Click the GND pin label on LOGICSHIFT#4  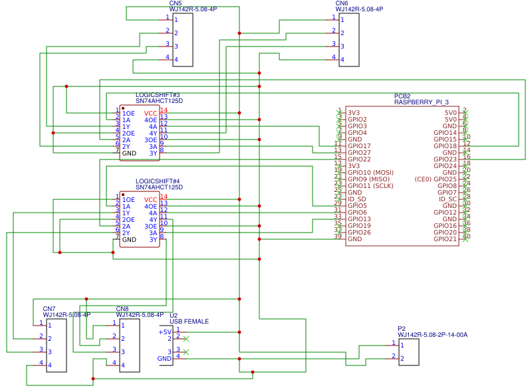pyautogui.click(x=128, y=240)
